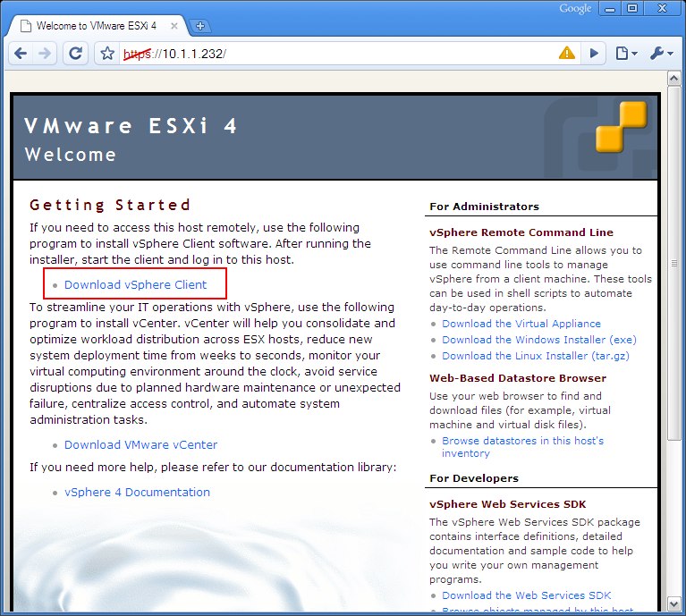686x616 pixels.
Task: Open vSphere 4 Documentation link
Action: point(137,493)
